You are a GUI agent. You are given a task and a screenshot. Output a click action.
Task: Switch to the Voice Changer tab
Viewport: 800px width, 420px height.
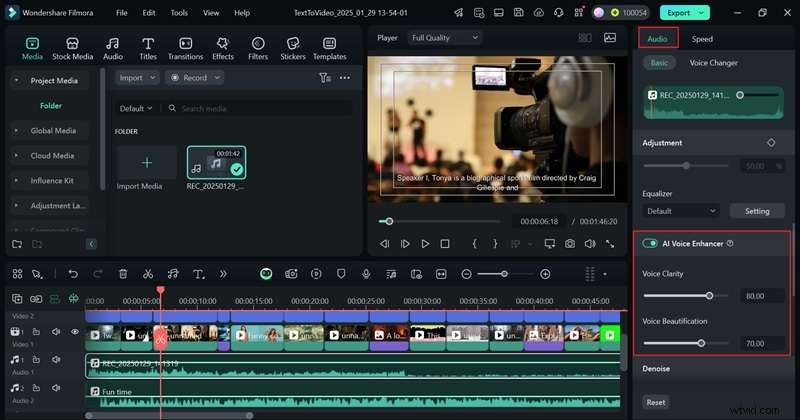coord(713,63)
